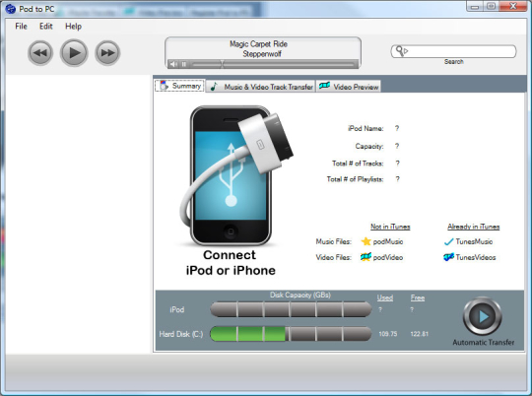Click the Total # of Tracks label
The height and width of the screenshot is (396, 532).
pos(358,164)
